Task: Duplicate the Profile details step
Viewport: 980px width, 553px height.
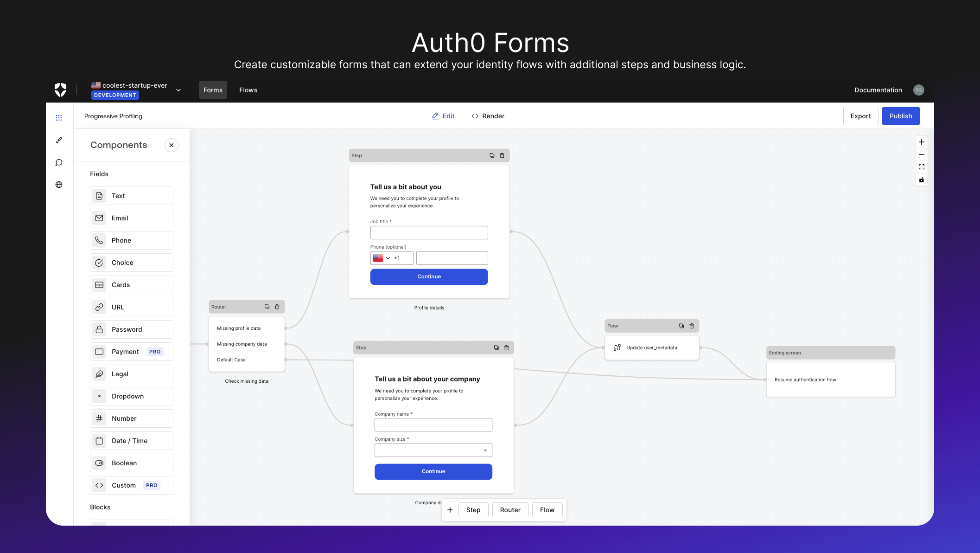Action: pyautogui.click(x=492, y=155)
